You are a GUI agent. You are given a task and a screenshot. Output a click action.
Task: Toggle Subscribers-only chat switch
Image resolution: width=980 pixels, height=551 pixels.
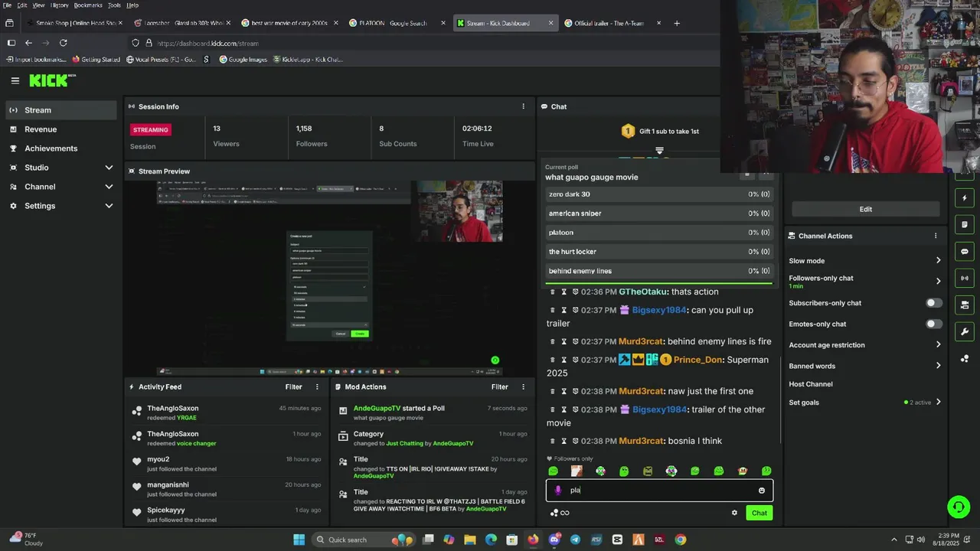point(934,303)
